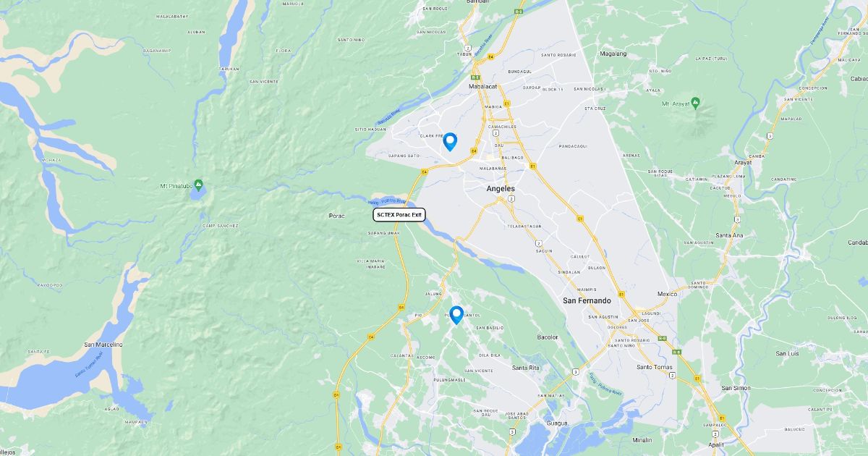
Task: Click the blue pin near Clark Freeport
Action: [x=450, y=142]
